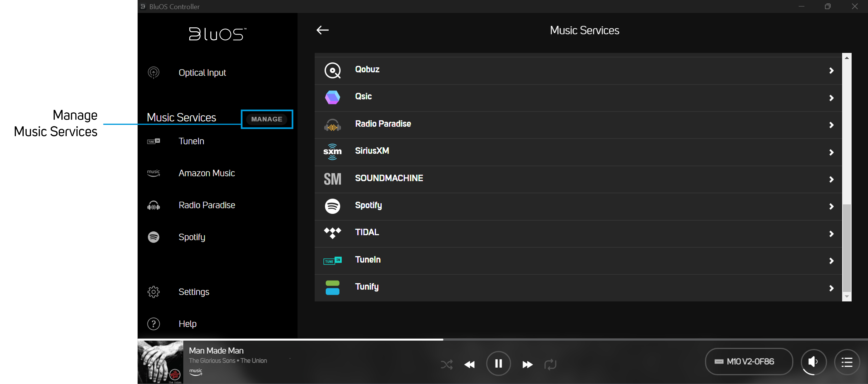Open the speaker volume control icon
The image size is (868, 384).
[813, 362]
